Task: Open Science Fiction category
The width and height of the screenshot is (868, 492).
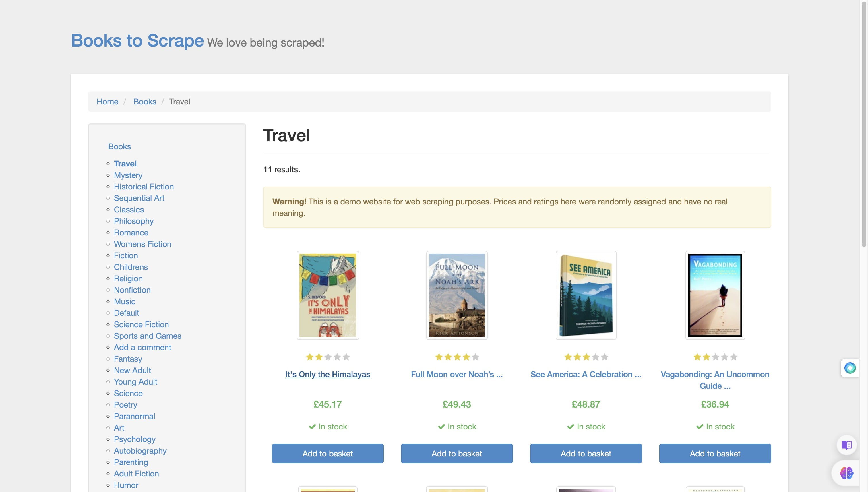Action: click(141, 324)
